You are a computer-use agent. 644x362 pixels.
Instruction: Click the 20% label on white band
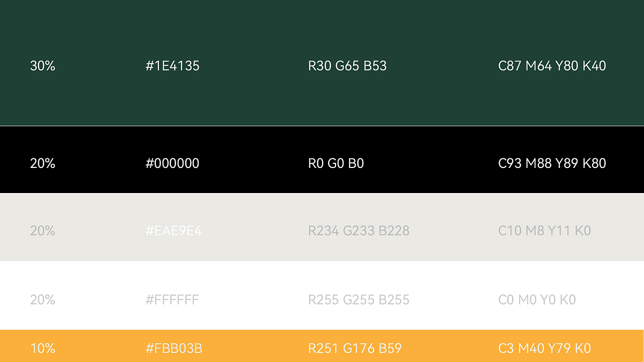point(43,300)
